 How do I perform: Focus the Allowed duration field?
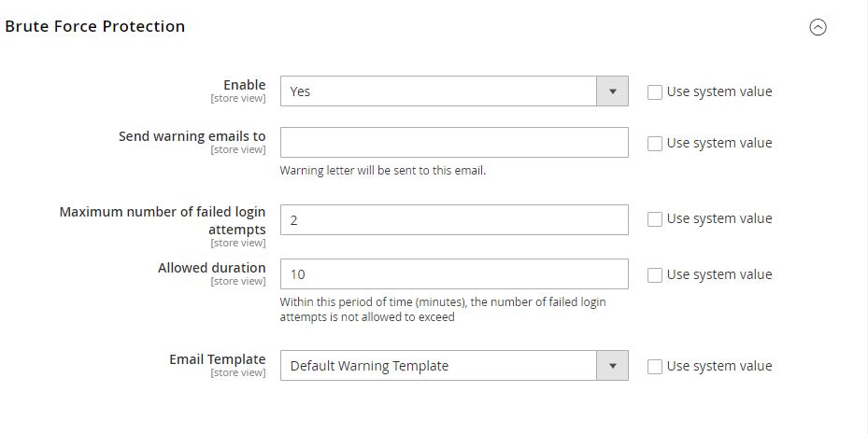454,274
